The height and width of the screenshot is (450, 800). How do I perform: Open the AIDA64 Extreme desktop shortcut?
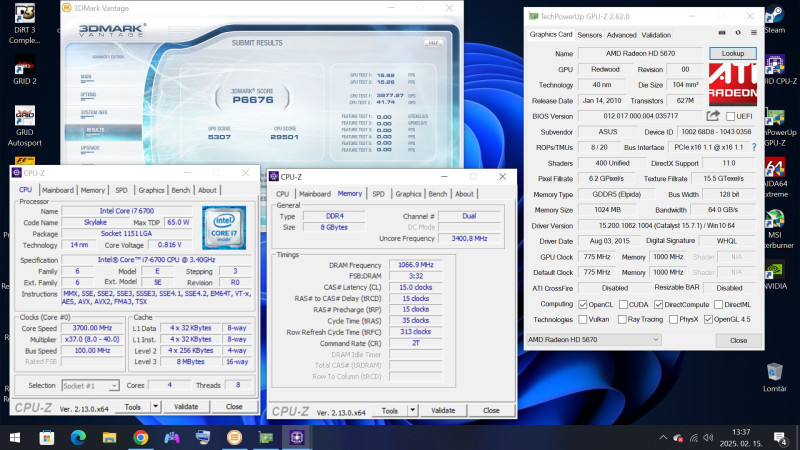pyautogui.click(x=775, y=179)
